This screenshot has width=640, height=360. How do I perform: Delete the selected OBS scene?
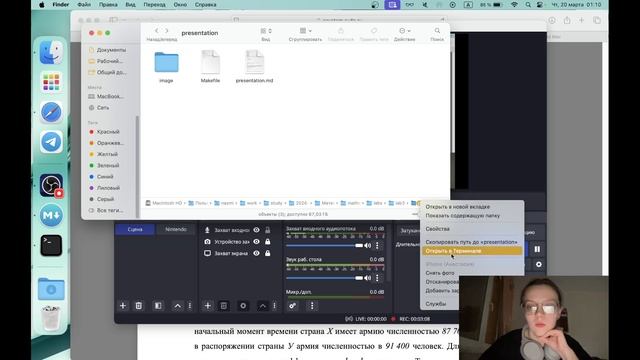click(139, 305)
